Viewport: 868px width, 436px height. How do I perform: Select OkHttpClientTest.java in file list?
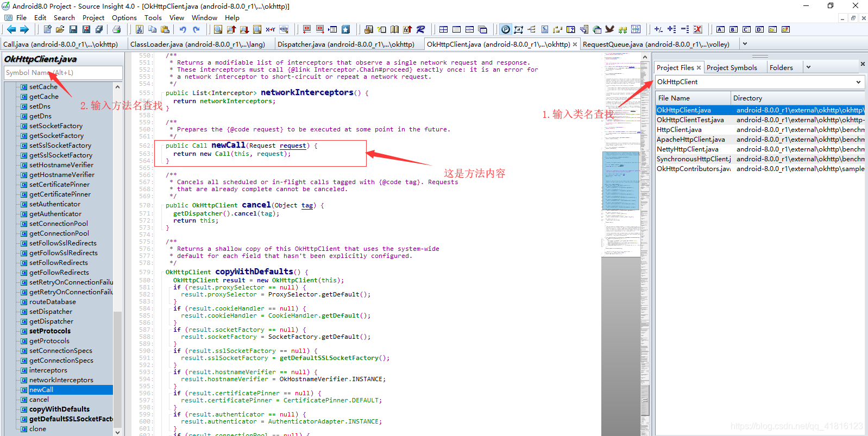click(x=690, y=120)
